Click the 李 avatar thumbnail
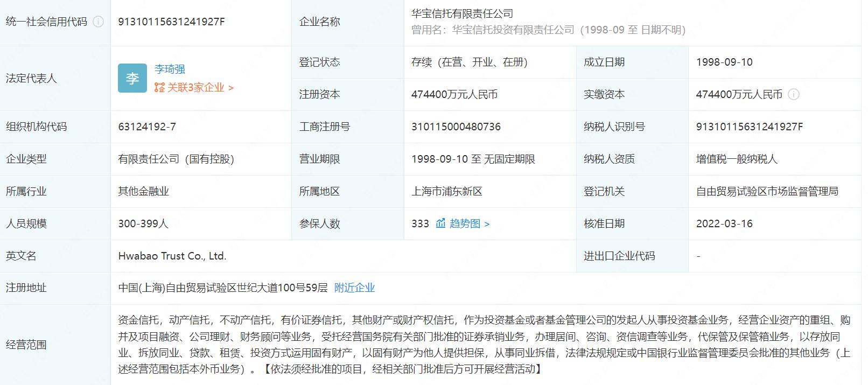Screen dimensions: 868x385 point(132,79)
